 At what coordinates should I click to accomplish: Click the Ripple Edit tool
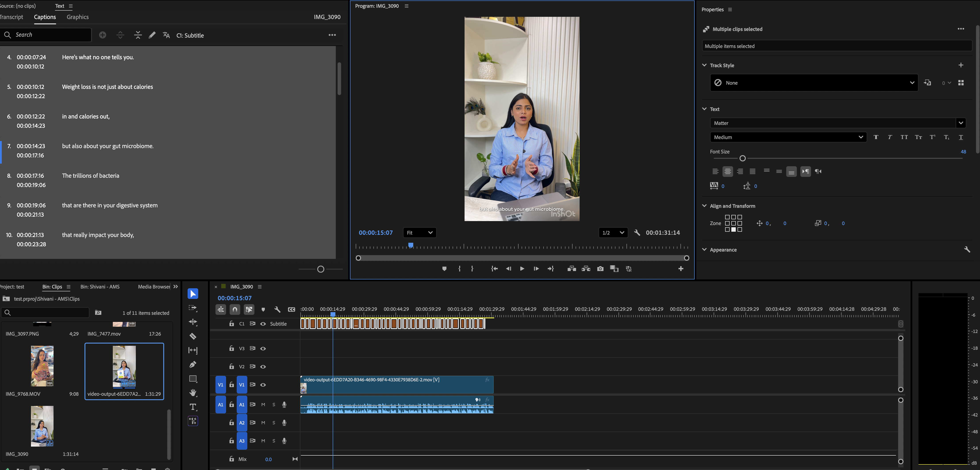(193, 322)
